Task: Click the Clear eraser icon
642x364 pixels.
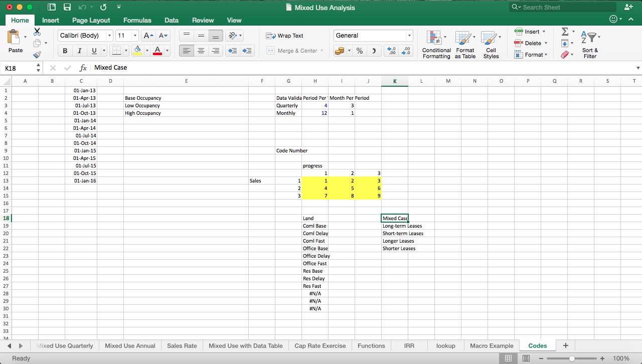Action: 565,55
